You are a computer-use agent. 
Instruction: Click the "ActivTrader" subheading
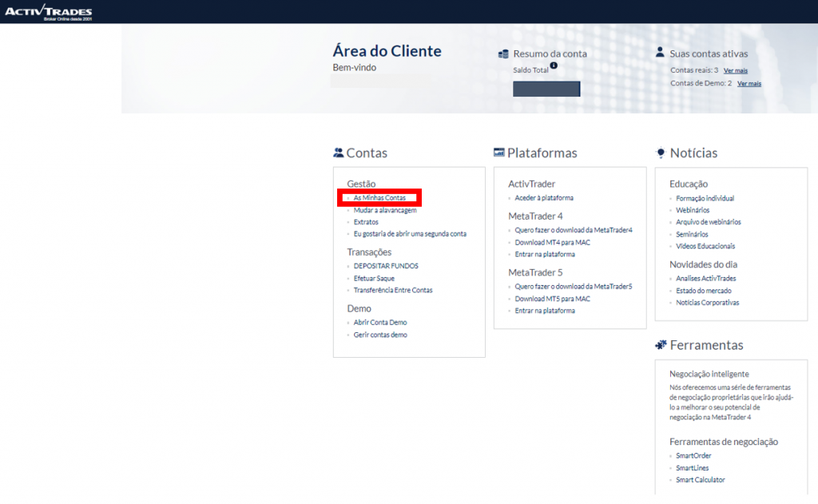click(x=531, y=184)
